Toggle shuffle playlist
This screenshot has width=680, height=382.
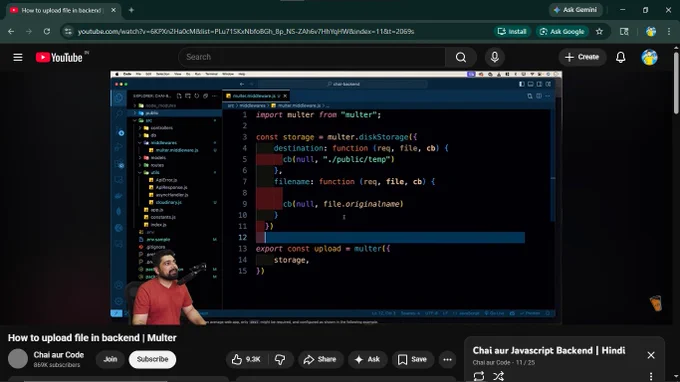coord(498,376)
